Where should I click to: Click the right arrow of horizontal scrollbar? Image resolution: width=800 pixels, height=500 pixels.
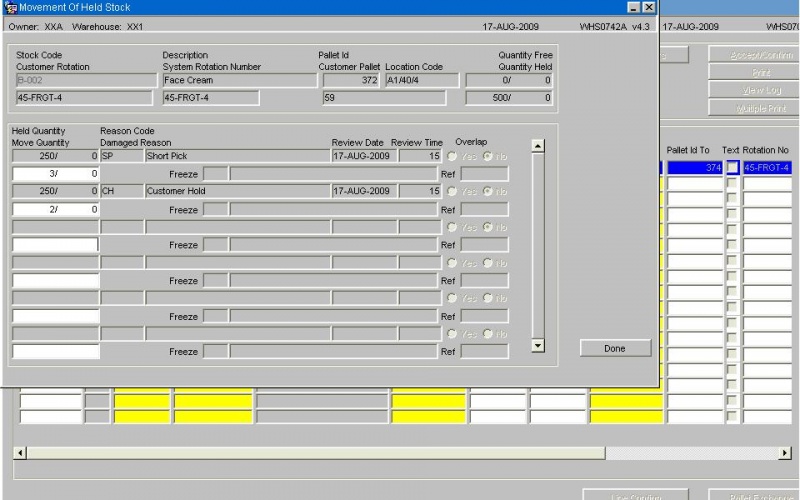click(x=785, y=453)
